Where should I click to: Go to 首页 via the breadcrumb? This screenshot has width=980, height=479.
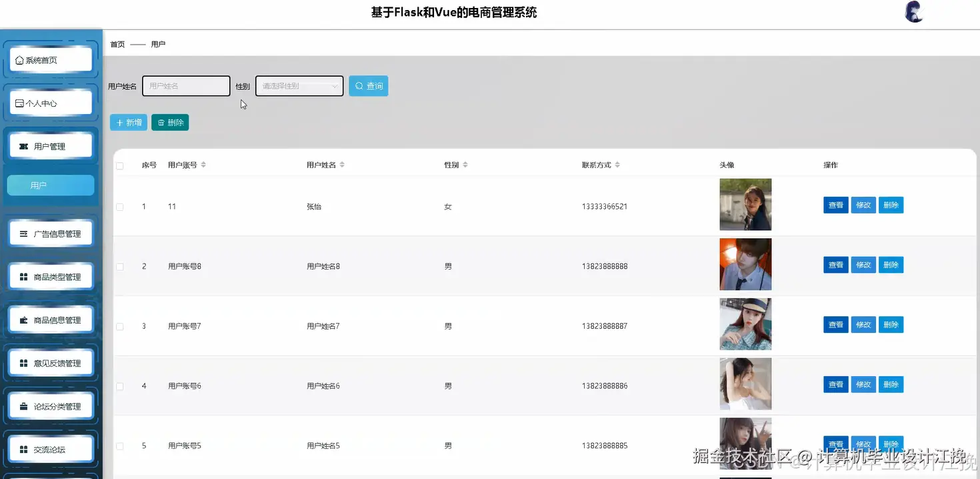[x=117, y=44]
